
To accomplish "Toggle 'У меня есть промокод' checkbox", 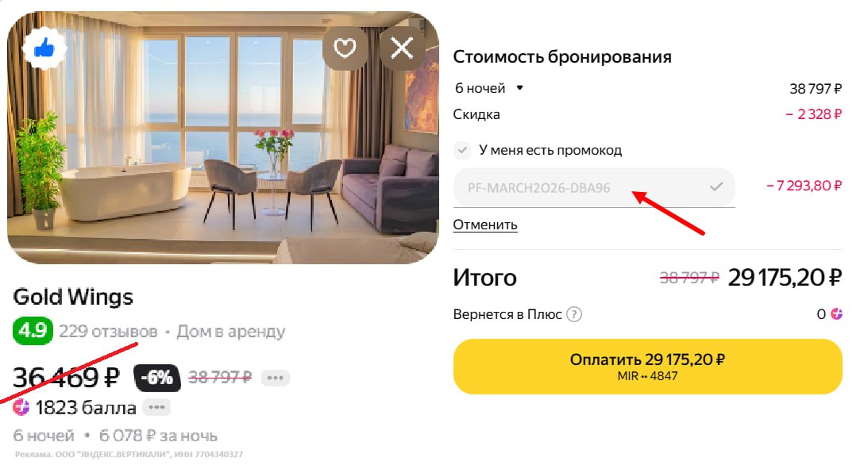I will 463,150.
